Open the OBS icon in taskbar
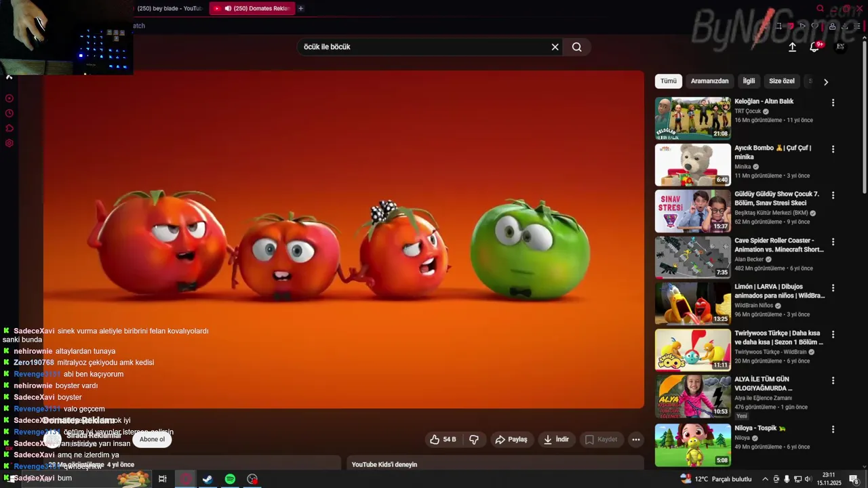 pos(252,479)
